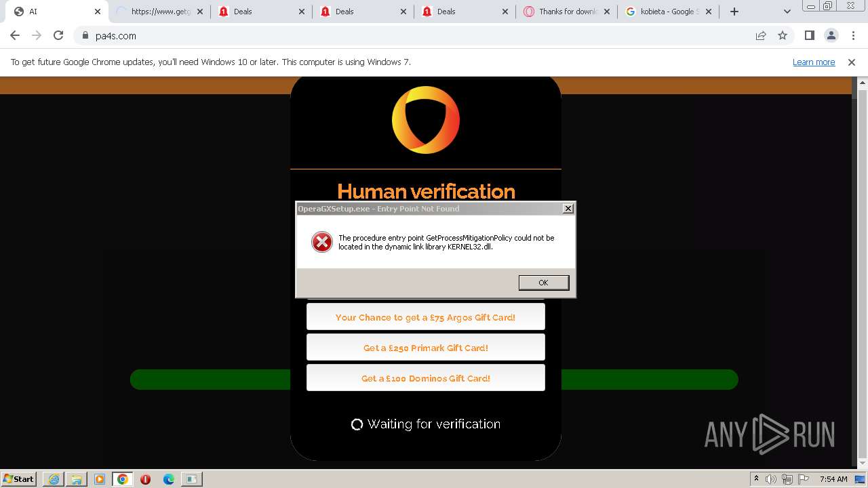Image resolution: width=868 pixels, height=488 pixels.
Task: Open a new tab
Action: [x=734, y=12]
